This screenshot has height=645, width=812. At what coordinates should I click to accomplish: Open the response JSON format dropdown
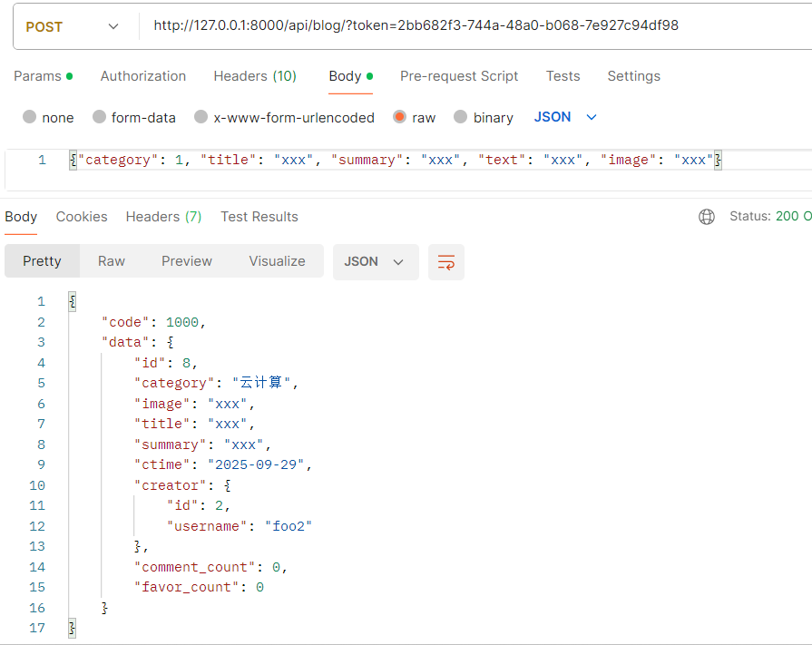[376, 262]
